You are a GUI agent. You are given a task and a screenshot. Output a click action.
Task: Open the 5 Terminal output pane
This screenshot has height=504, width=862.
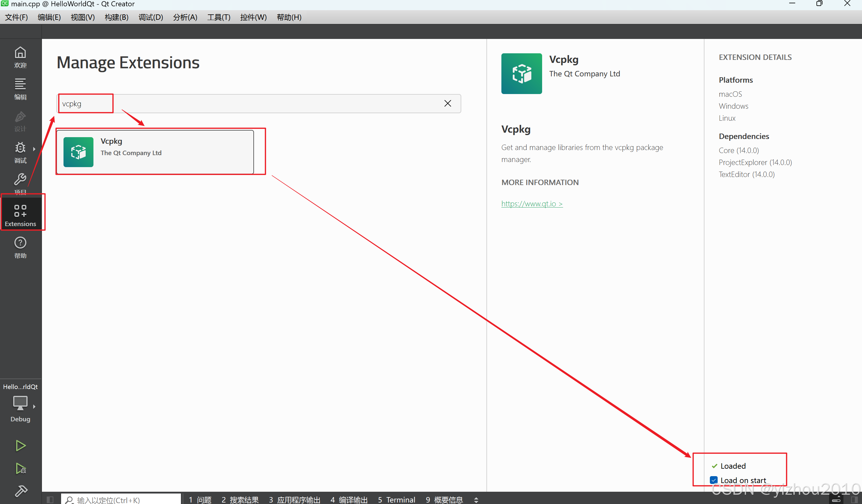(x=397, y=500)
